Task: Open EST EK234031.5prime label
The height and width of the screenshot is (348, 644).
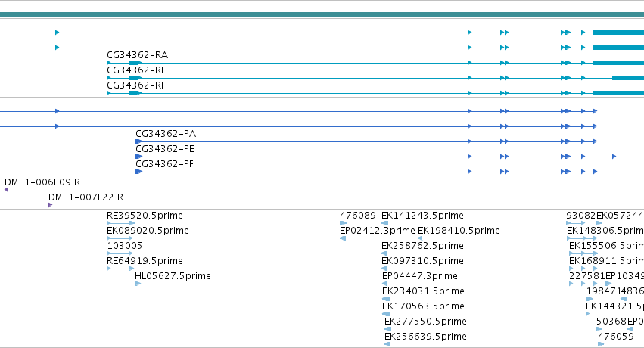Action: [x=423, y=291]
